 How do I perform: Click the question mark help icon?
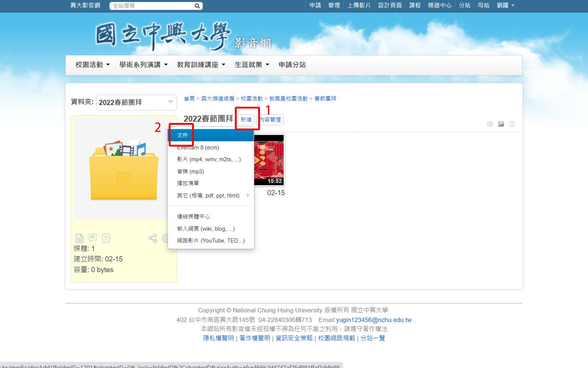[106, 238]
